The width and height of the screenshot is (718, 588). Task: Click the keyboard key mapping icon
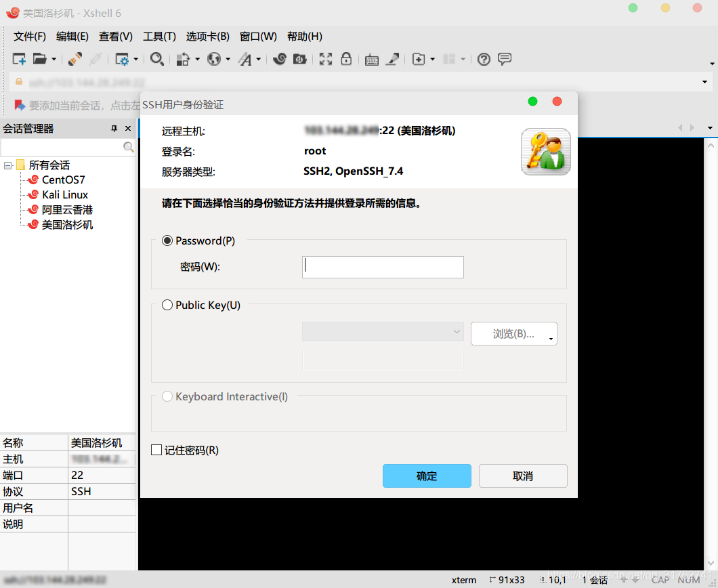371,60
